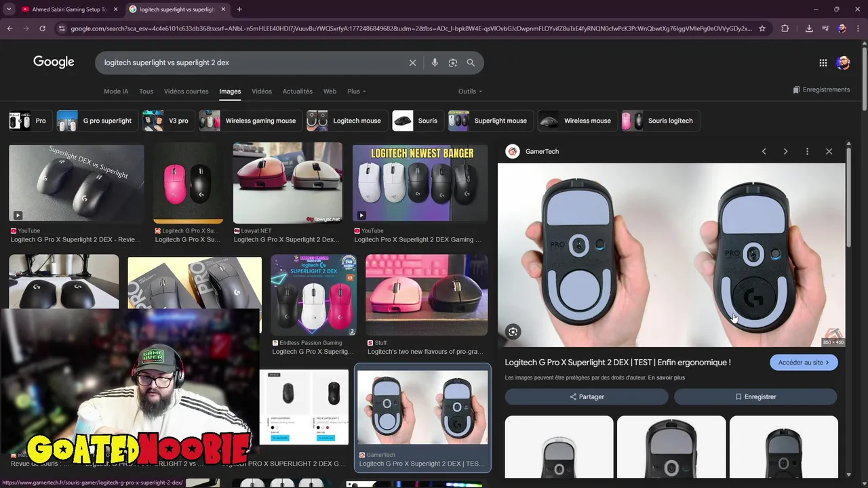The image size is (868, 488).
Task: Search inside image with lens icon
Action: click(x=513, y=331)
